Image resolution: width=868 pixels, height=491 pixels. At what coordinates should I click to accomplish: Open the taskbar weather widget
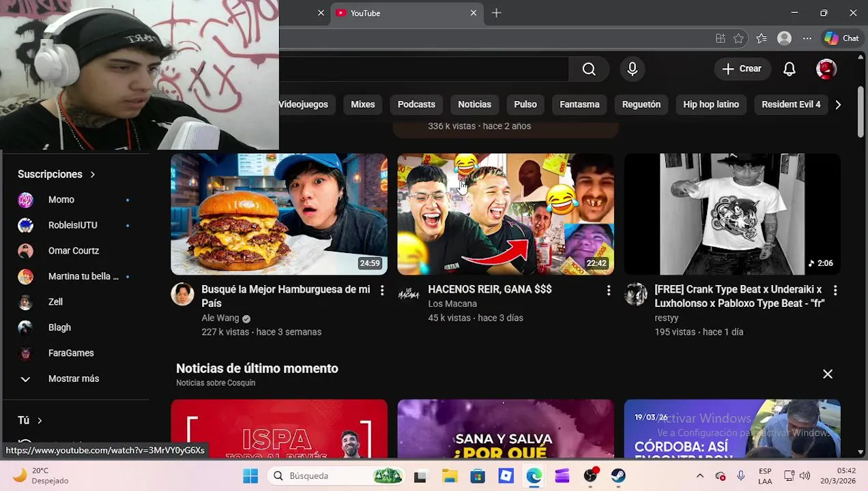tap(42, 476)
